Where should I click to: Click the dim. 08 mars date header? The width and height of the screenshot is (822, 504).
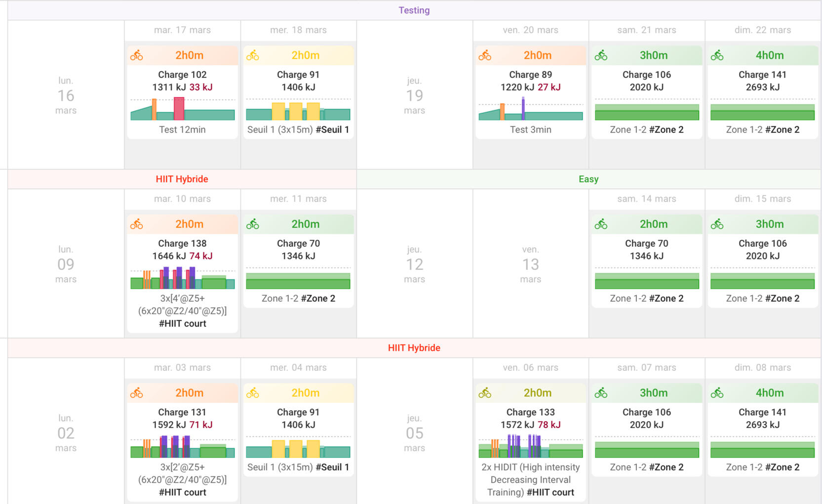(x=763, y=368)
